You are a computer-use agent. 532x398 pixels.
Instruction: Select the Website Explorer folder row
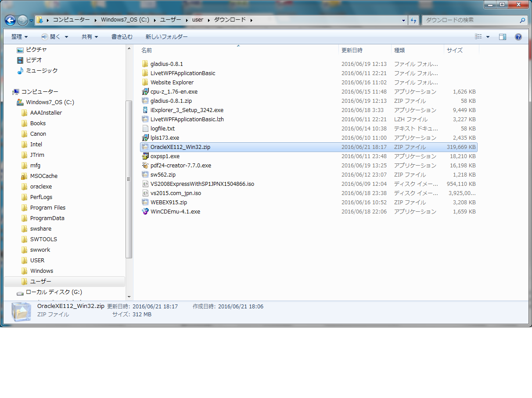click(x=309, y=82)
